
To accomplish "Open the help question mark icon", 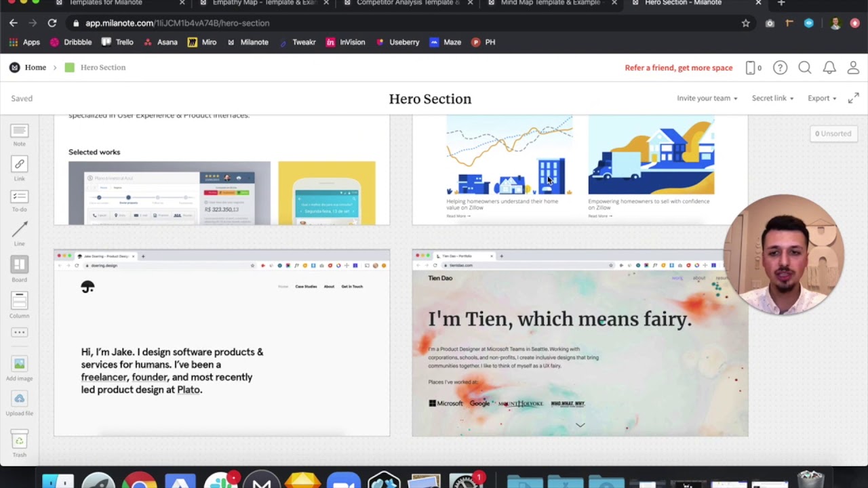I will pyautogui.click(x=780, y=68).
